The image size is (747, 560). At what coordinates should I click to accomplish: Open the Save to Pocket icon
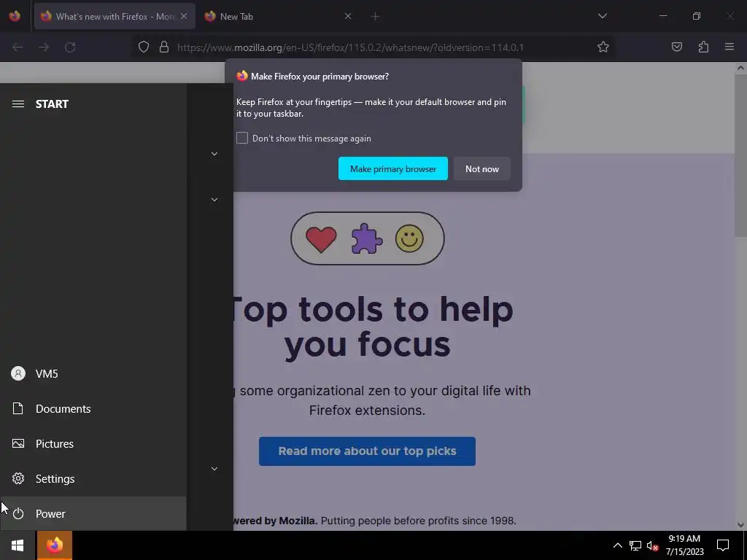676,47
